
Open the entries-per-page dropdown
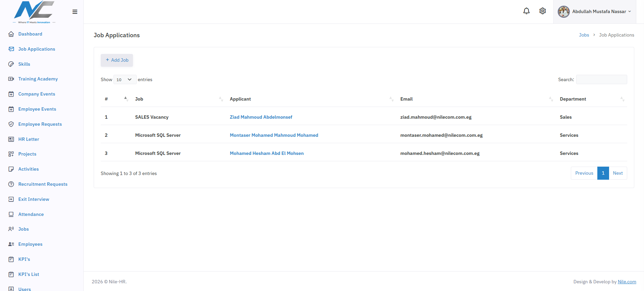[125, 79]
